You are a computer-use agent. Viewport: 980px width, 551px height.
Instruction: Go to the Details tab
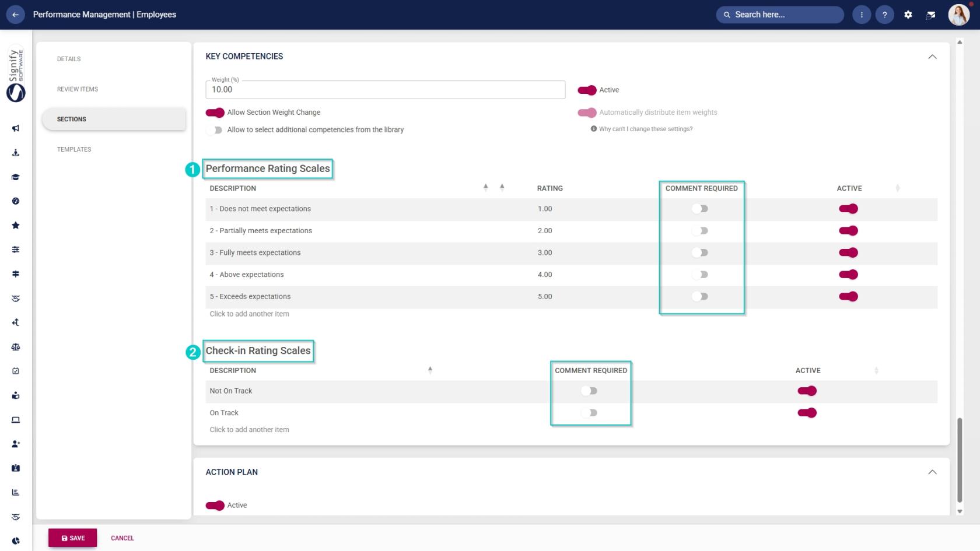click(x=69, y=59)
